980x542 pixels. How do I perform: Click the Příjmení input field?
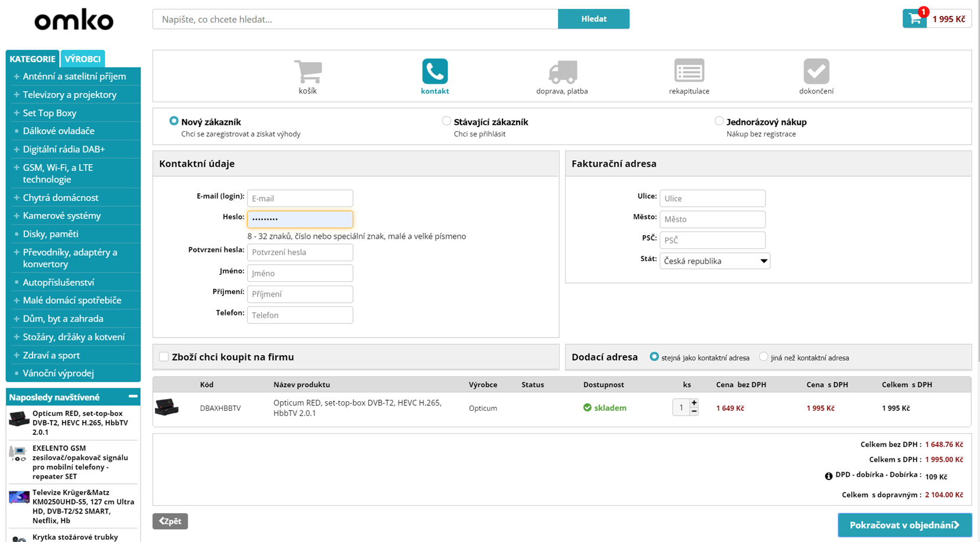(x=300, y=294)
